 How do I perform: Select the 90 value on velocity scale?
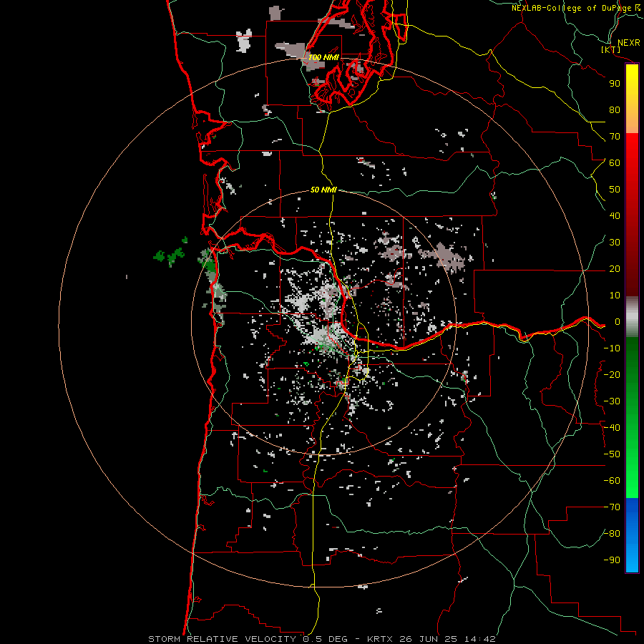(615, 84)
